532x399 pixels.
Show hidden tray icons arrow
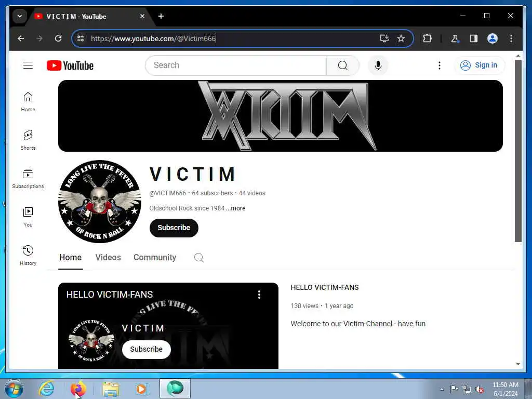click(x=442, y=389)
